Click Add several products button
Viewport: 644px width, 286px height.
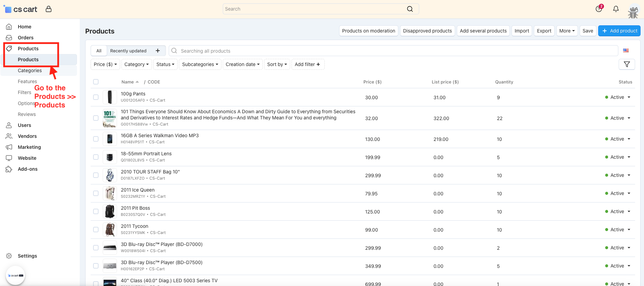click(x=483, y=31)
